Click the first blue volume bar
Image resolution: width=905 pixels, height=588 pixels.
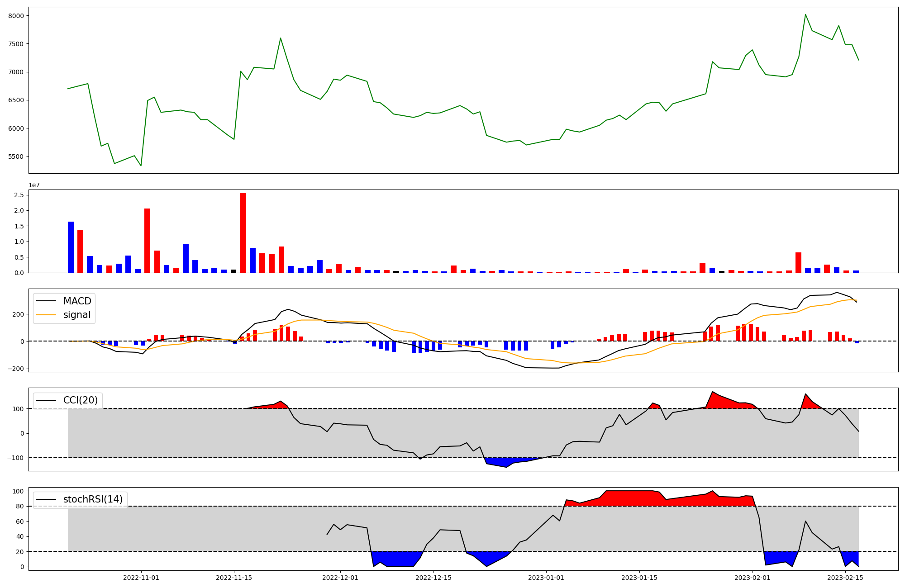[71, 247]
